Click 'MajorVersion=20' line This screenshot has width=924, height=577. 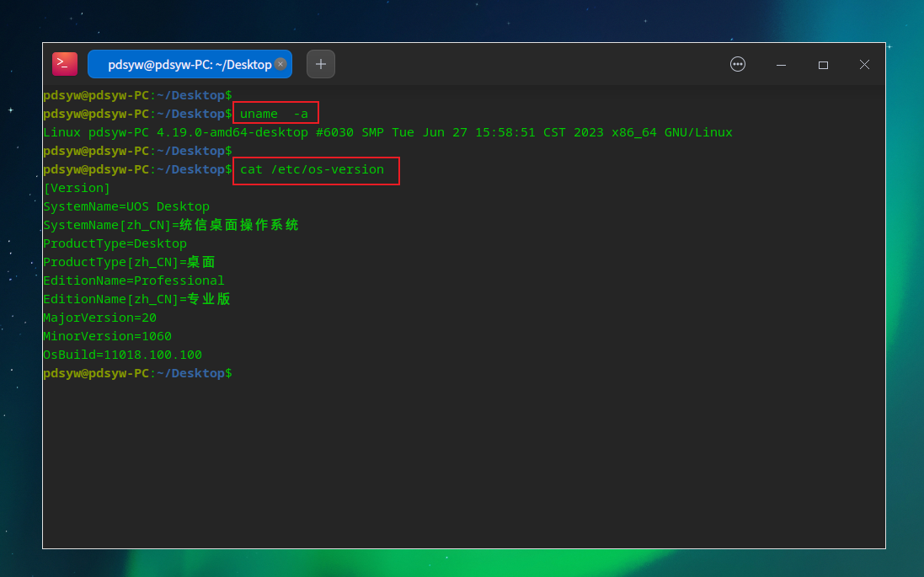(x=99, y=318)
